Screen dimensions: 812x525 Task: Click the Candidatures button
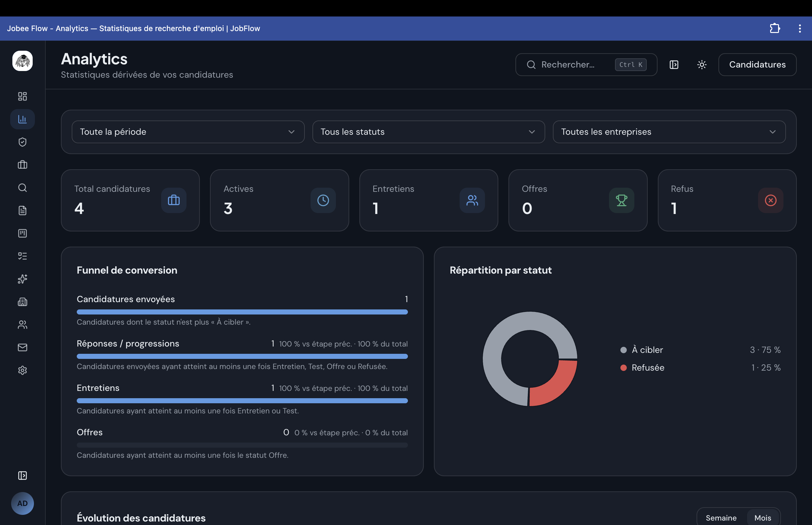(757, 65)
